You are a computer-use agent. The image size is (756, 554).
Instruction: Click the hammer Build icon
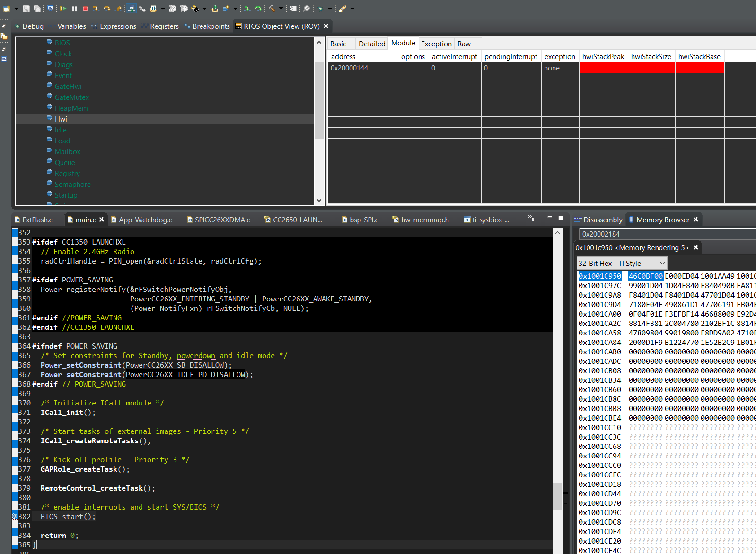click(272, 9)
